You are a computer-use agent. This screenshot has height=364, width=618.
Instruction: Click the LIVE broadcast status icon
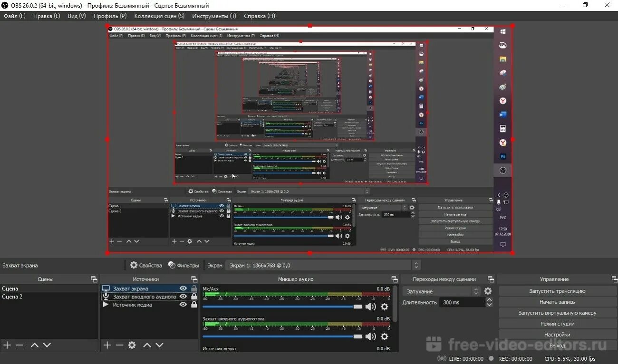click(442, 359)
